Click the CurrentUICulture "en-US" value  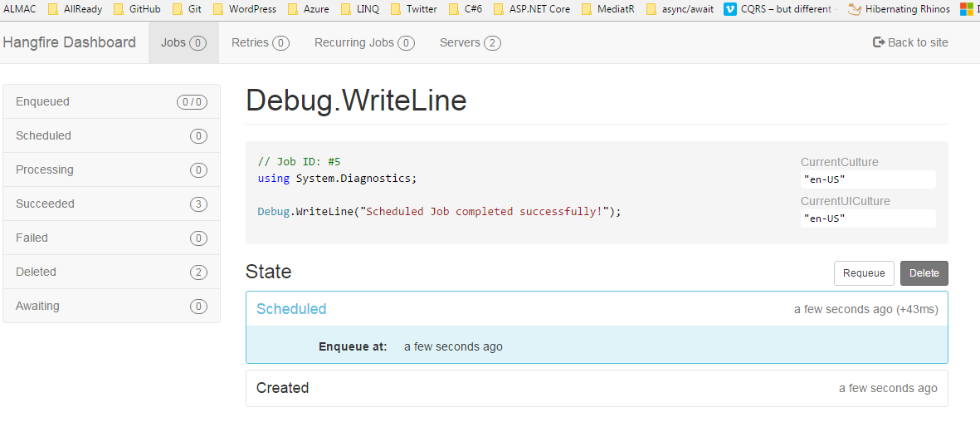pos(868,218)
